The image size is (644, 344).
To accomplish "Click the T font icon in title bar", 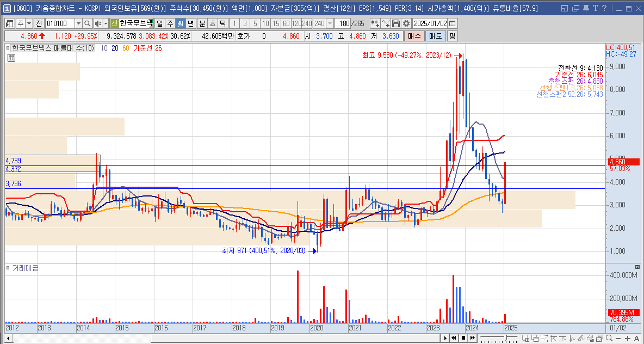I will (596, 8).
